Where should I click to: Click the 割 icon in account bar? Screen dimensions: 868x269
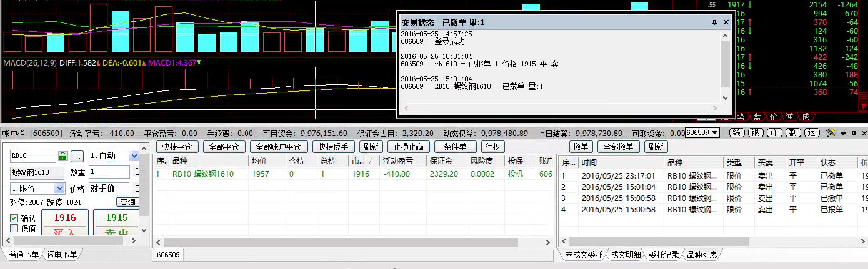(792, 133)
